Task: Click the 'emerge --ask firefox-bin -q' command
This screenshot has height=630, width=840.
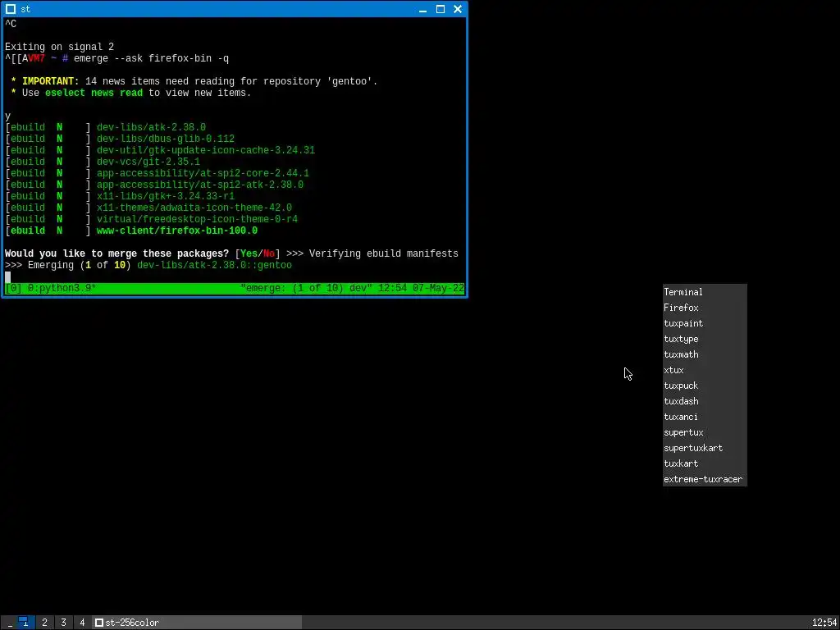Action: [151, 58]
